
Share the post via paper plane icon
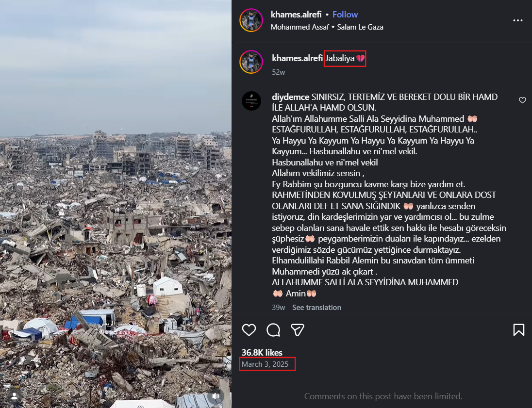(298, 330)
